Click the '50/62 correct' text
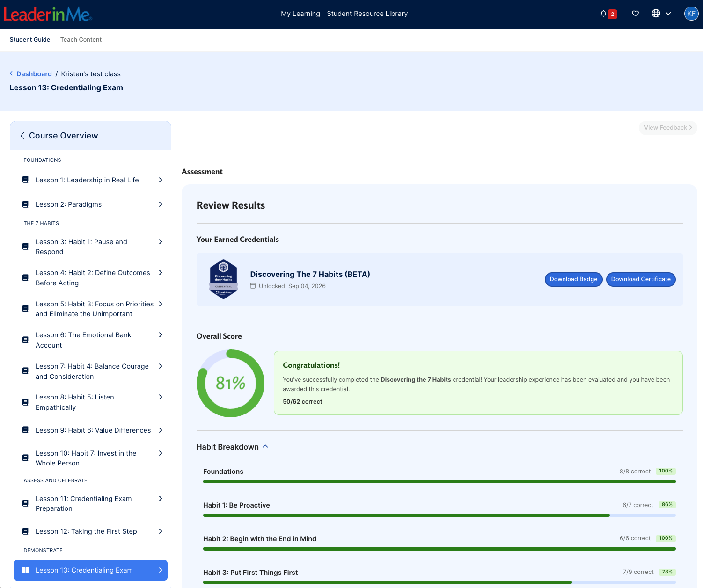Viewport: 703px width, 588px height. [x=302, y=402]
